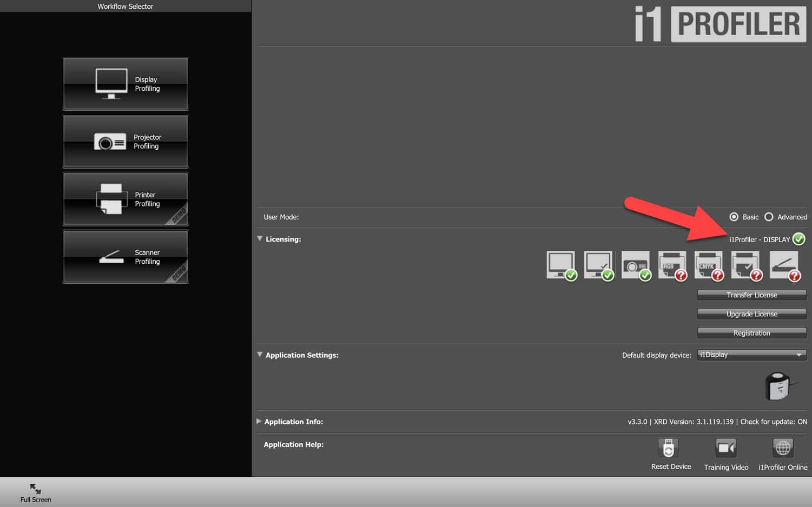Open the Printer Profiling workflow
The height and width of the screenshot is (507, 812).
click(x=126, y=199)
